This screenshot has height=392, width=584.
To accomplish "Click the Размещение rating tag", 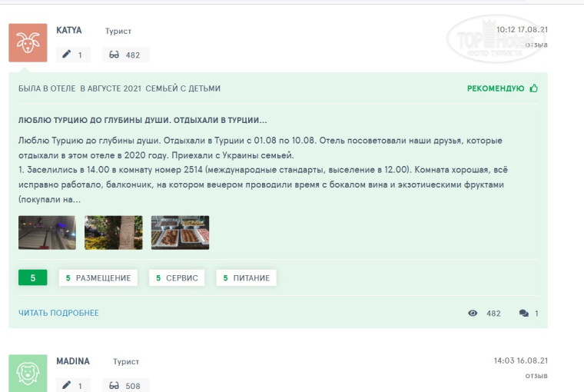I will (98, 277).
